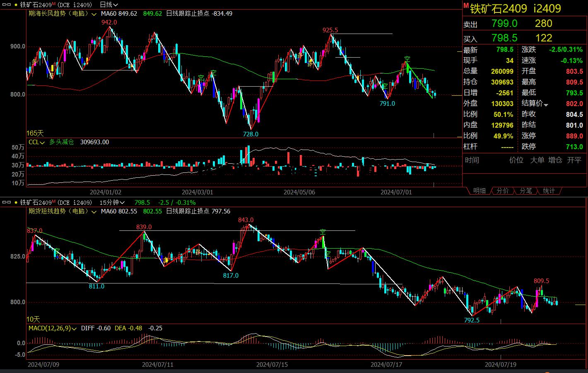Switch to the 明细 tab
This screenshot has height=373, width=588.
479,191
